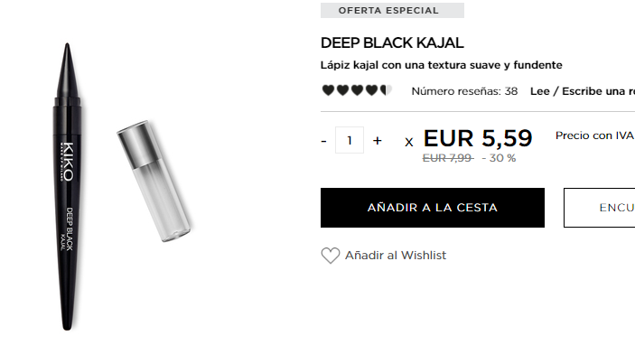The width and height of the screenshot is (635, 364).
Task: Click the kajal pencil product image
Action: coord(68,186)
